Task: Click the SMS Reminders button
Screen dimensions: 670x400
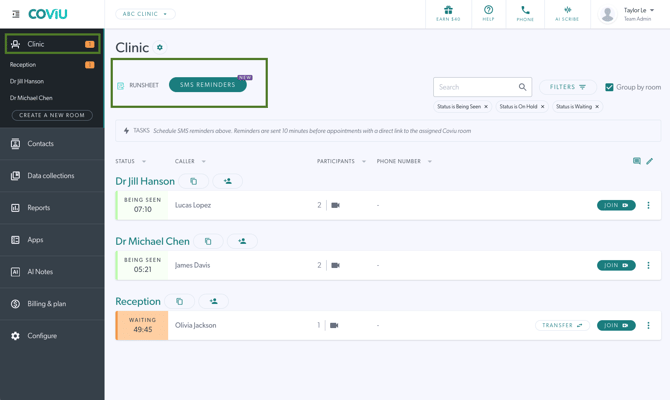Action: (x=208, y=85)
